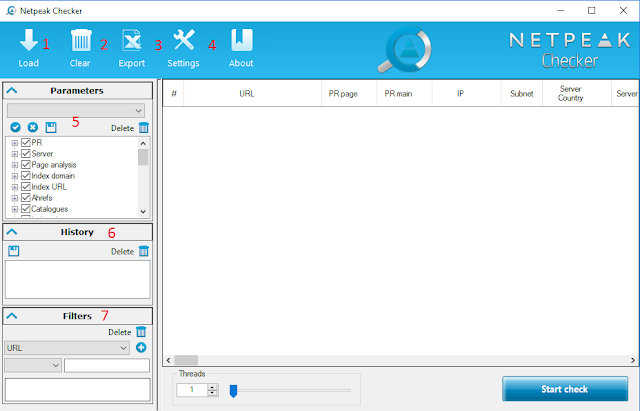This screenshot has height=411, width=640.
Task: Expand the Index URL tree node
Action: coord(15,187)
